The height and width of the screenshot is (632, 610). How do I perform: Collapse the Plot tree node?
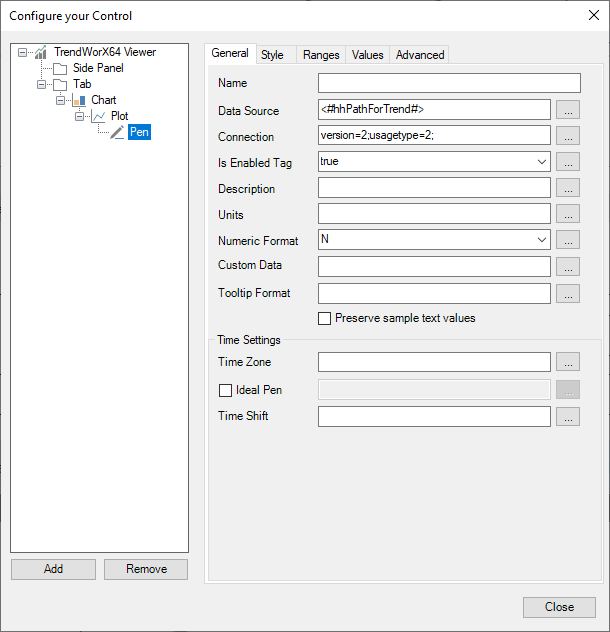(79, 116)
